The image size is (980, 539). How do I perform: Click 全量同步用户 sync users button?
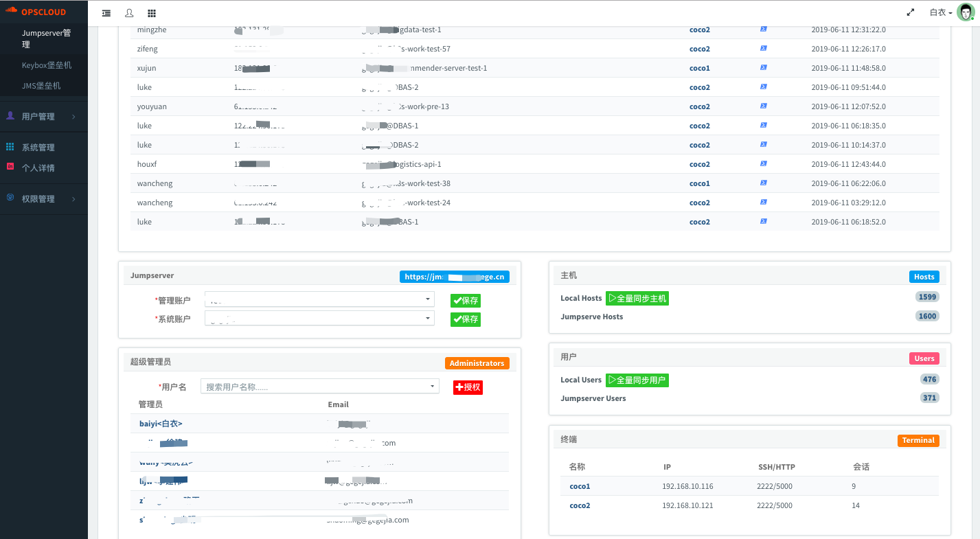637,380
